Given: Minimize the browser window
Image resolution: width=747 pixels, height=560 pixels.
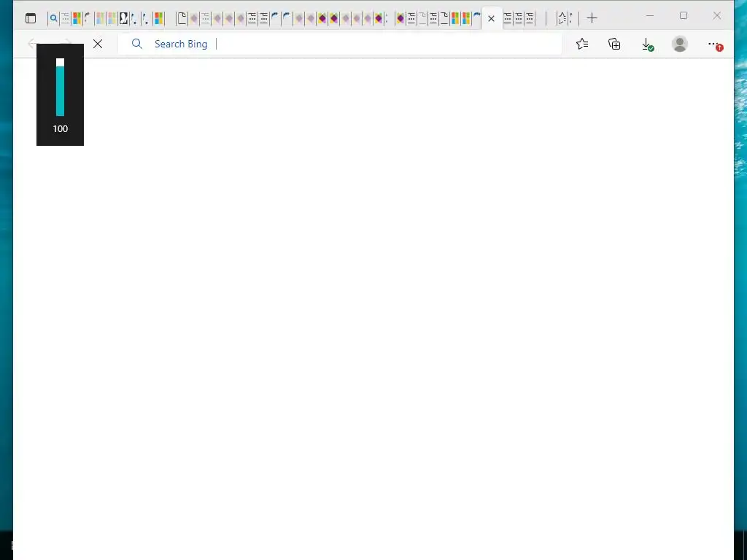Looking at the screenshot, I should [x=650, y=16].
